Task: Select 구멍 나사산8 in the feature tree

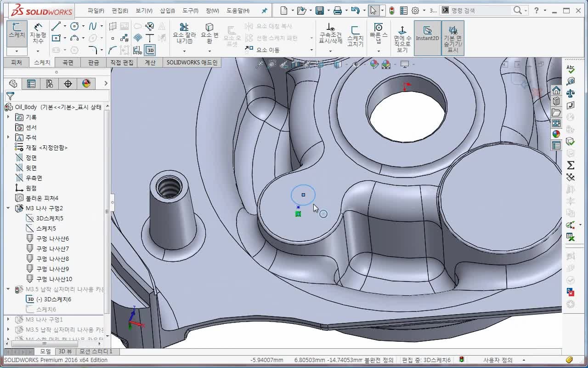Action: tap(52, 259)
